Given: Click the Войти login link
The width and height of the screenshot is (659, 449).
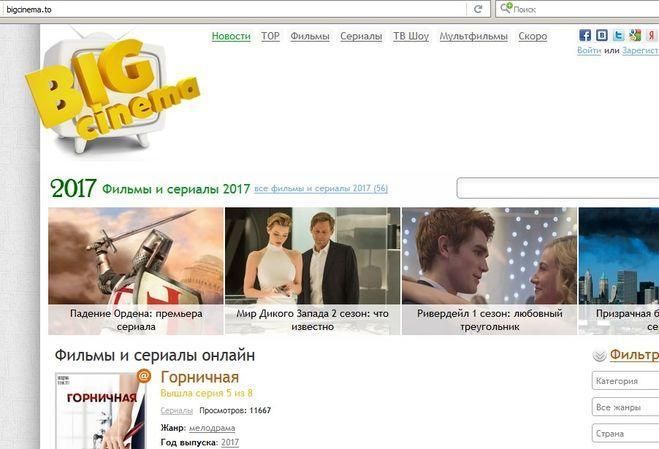Looking at the screenshot, I should point(589,50).
